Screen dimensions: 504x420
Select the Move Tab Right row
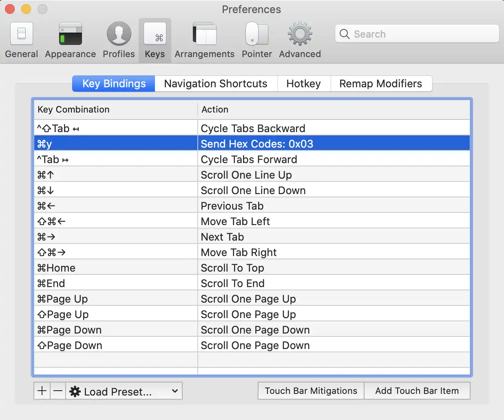pos(252,252)
